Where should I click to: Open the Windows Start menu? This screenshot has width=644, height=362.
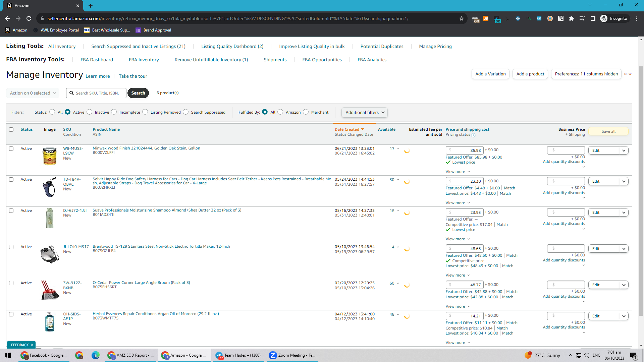coord(8,355)
